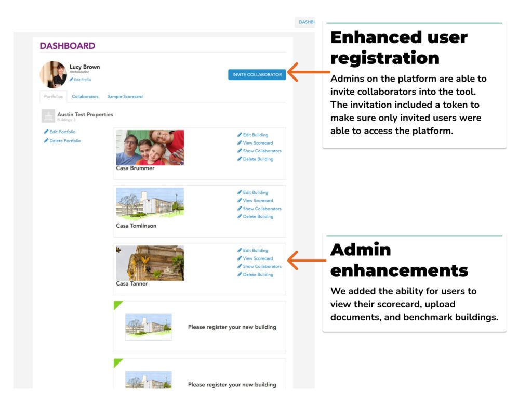Select the pencil icon next to Edit Portfolio

coord(46,132)
